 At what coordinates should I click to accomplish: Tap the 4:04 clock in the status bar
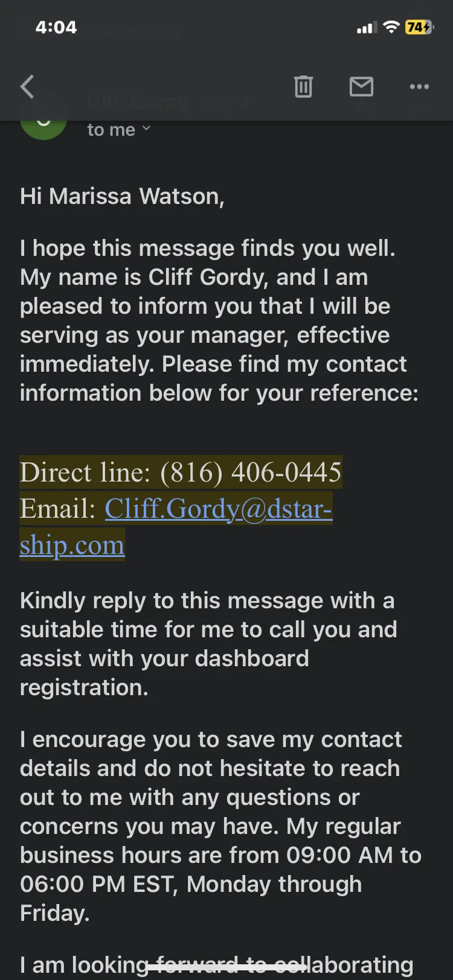pos(56,27)
